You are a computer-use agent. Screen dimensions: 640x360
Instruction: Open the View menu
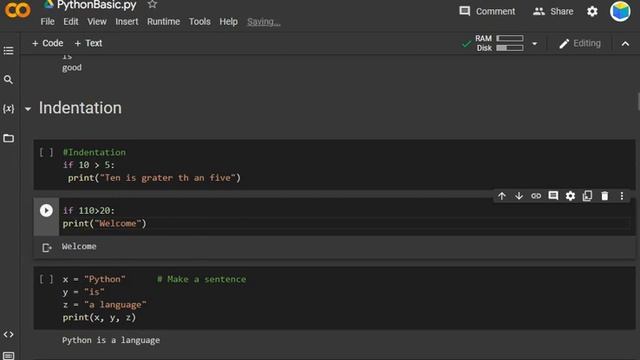tap(97, 22)
